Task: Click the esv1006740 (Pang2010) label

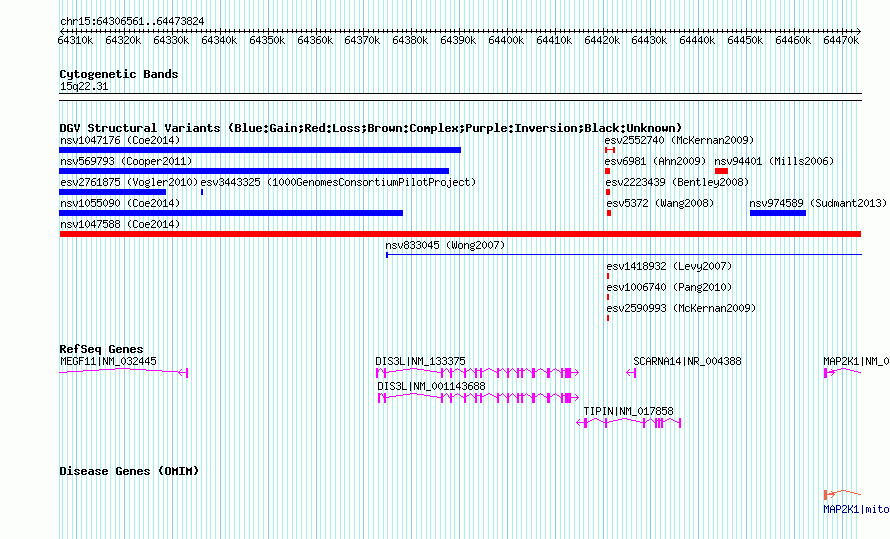Action: click(669, 287)
